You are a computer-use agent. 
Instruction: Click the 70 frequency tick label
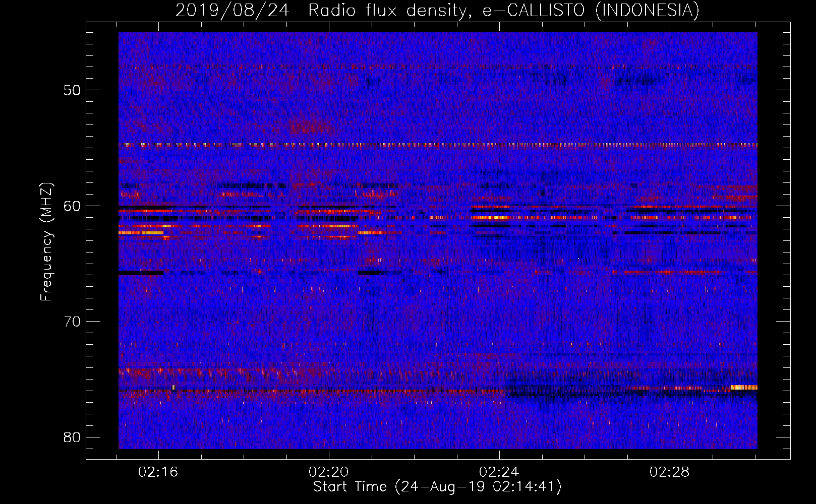(x=72, y=322)
